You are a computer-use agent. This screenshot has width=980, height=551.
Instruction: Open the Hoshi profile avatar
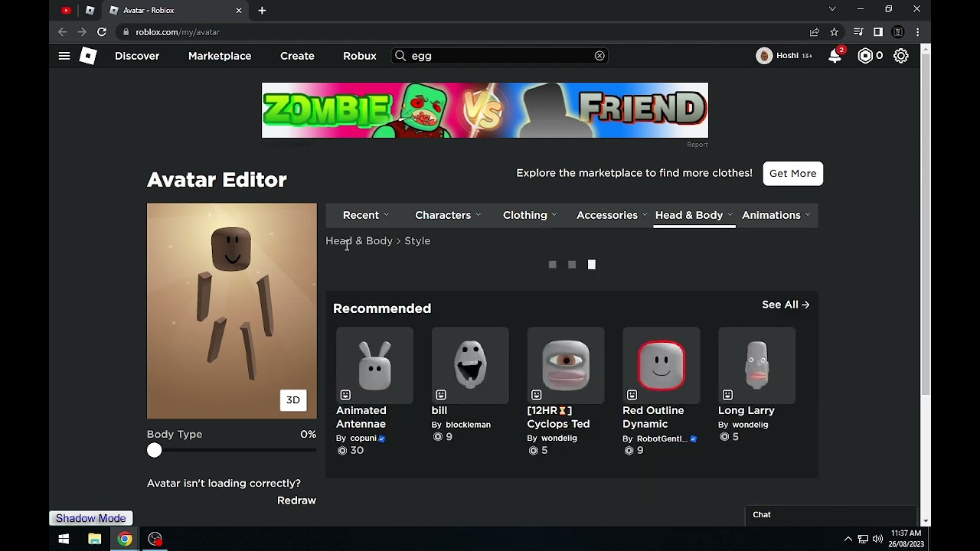pos(764,56)
